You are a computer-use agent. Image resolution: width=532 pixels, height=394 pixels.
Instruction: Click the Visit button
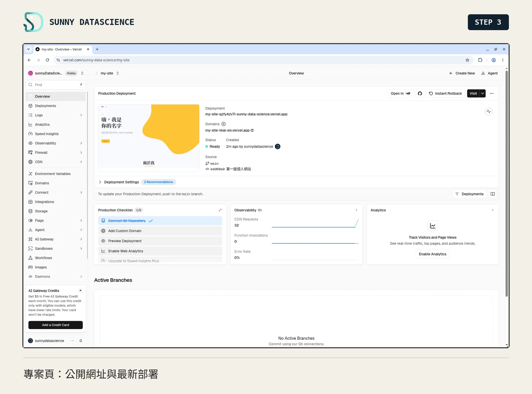click(x=473, y=93)
